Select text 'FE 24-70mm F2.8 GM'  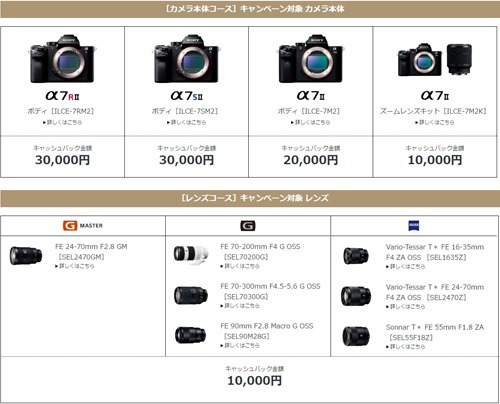coord(91,247)
